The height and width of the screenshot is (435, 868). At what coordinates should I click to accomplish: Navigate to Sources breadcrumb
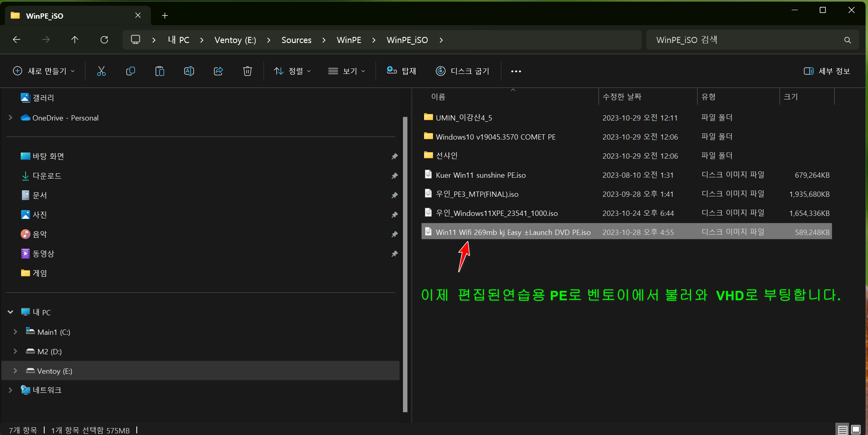coord(297,40)
